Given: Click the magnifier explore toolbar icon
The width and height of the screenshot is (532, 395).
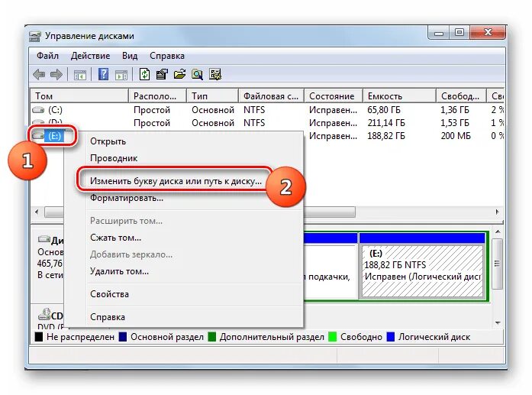Looking at the screenshot, I should pos(197,74).
